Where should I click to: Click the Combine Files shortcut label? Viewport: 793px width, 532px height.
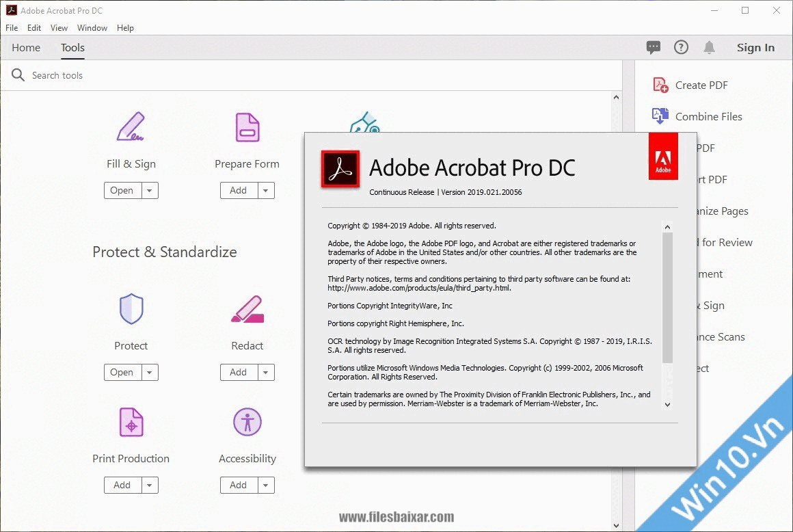708,116
